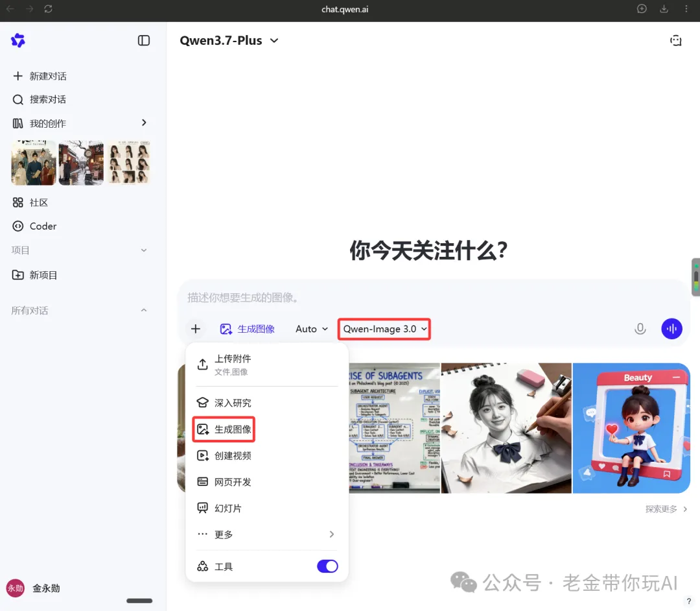700x611 pixels.
Task: Click the 生成图像 mode chip
Action: tap(248, 329)
